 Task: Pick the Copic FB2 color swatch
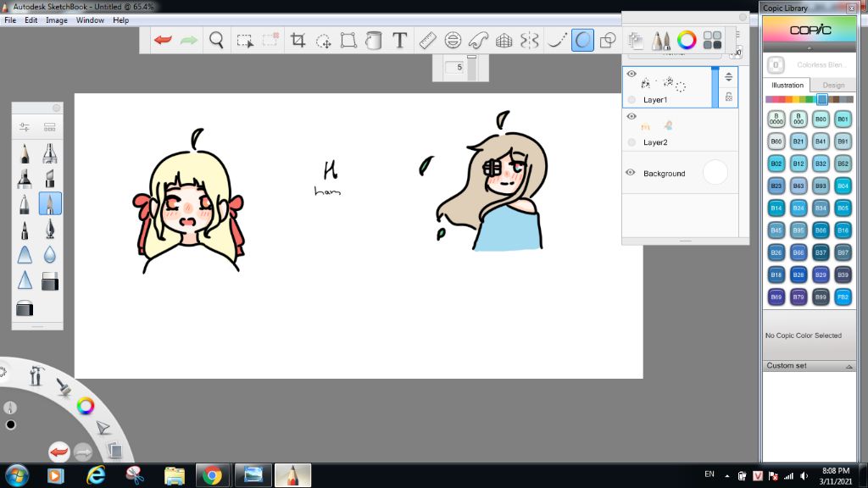pyautogui.click(x=843, y=297)
